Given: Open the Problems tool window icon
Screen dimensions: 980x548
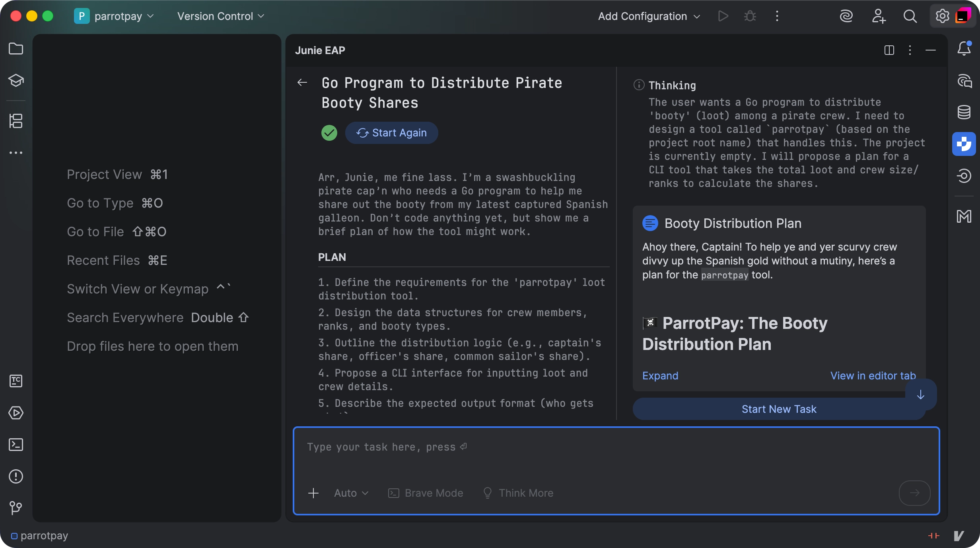Looking at the screenshot, I should point(16,476).
